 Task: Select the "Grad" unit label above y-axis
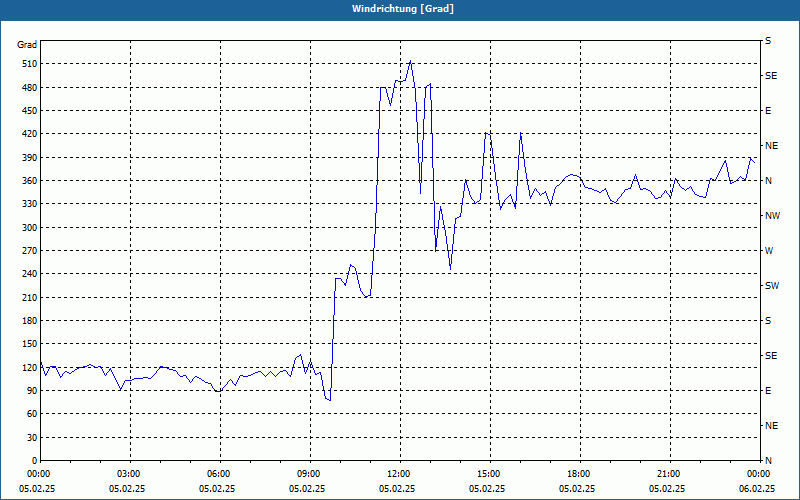[x=27, y=45]
